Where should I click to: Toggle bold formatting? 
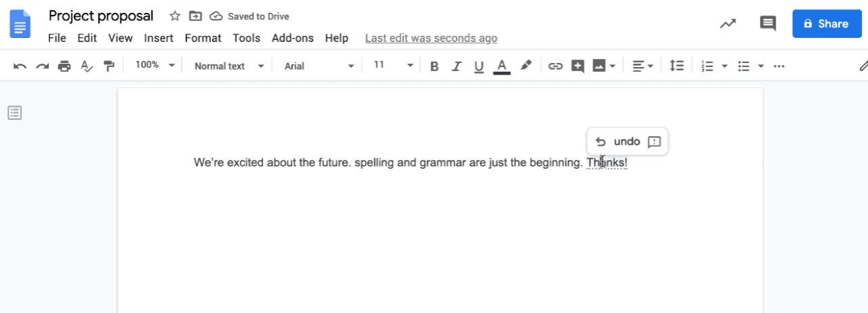(435, 66)
